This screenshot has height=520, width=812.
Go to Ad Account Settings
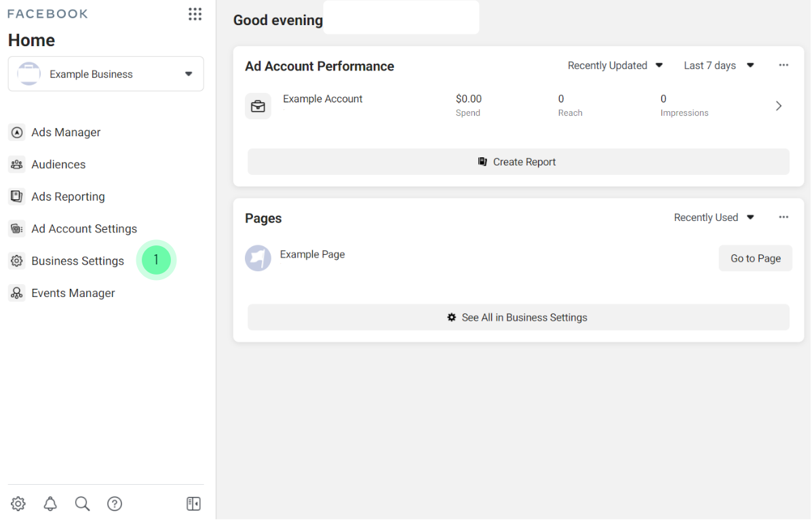84,228
